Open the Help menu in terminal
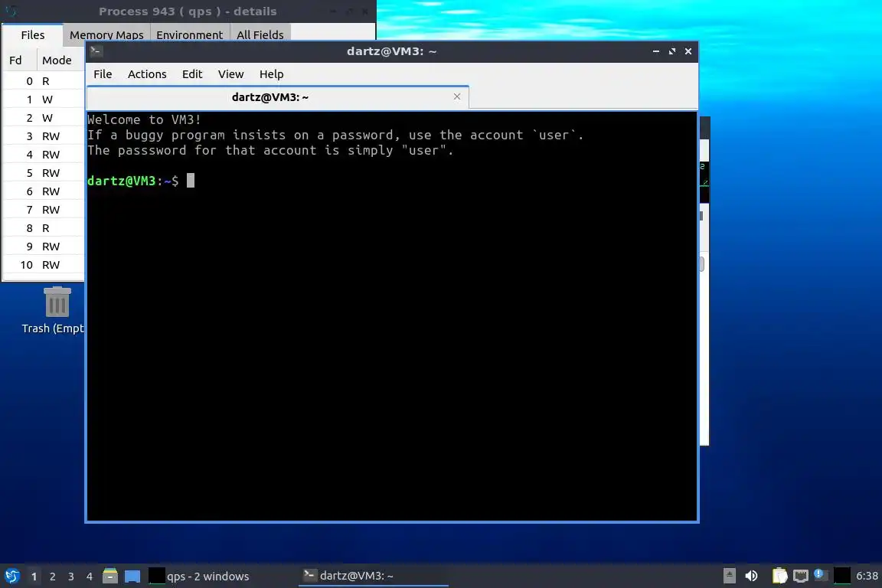882x588 pixels. [271, 74]
